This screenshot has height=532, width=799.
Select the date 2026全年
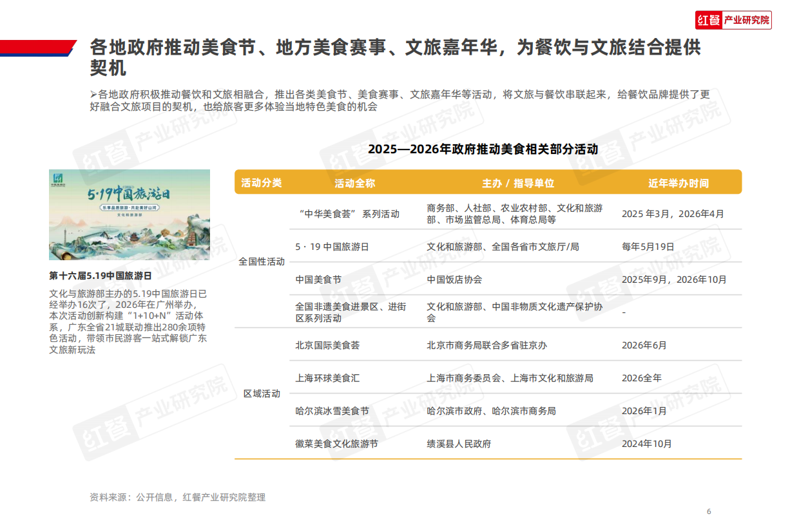[x=642, y=378]
